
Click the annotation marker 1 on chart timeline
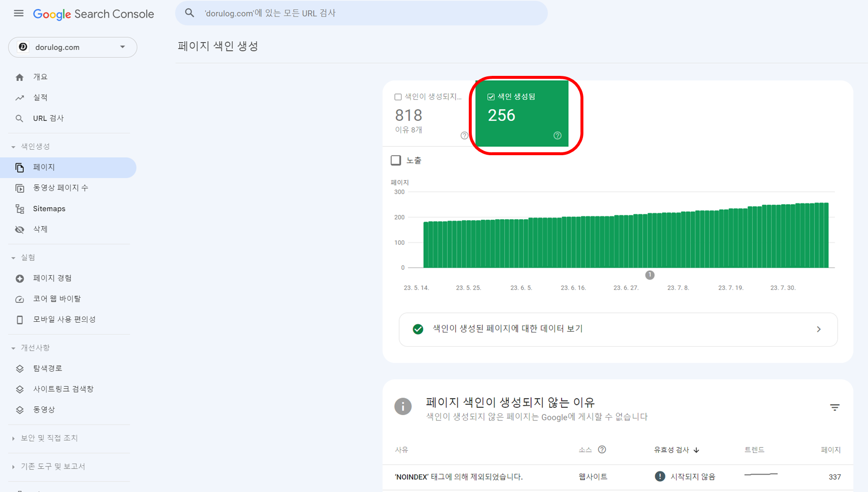coord(650,275)
